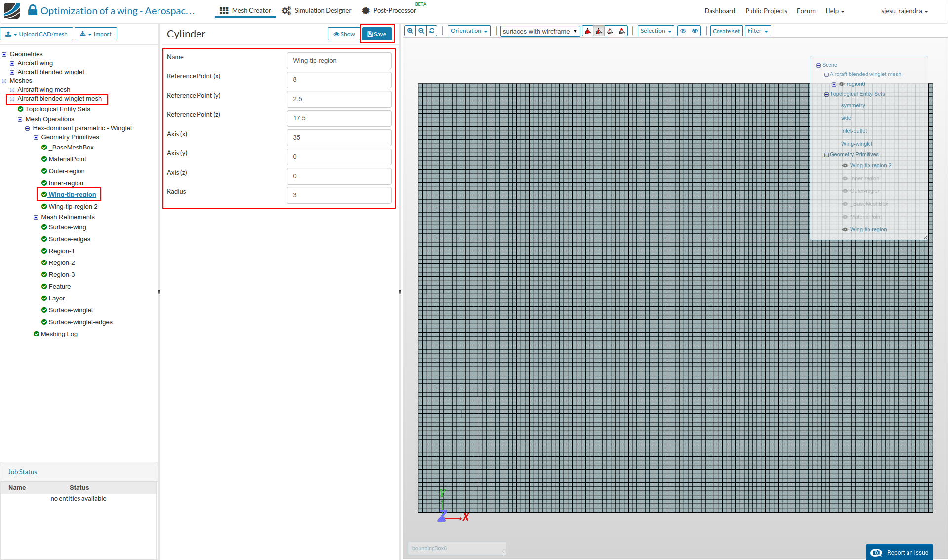Collapse the Mesh Refinements tree node
Screen dimensions: 948x560
(36, 217)
